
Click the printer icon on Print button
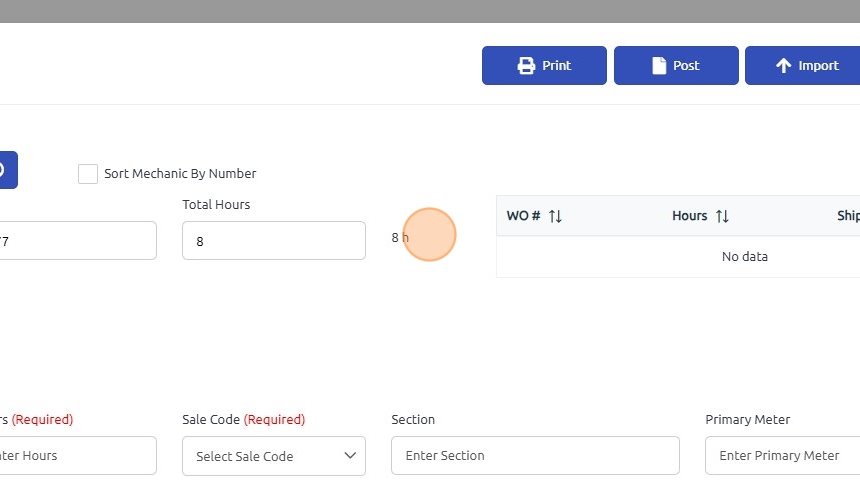coord(526,66)
